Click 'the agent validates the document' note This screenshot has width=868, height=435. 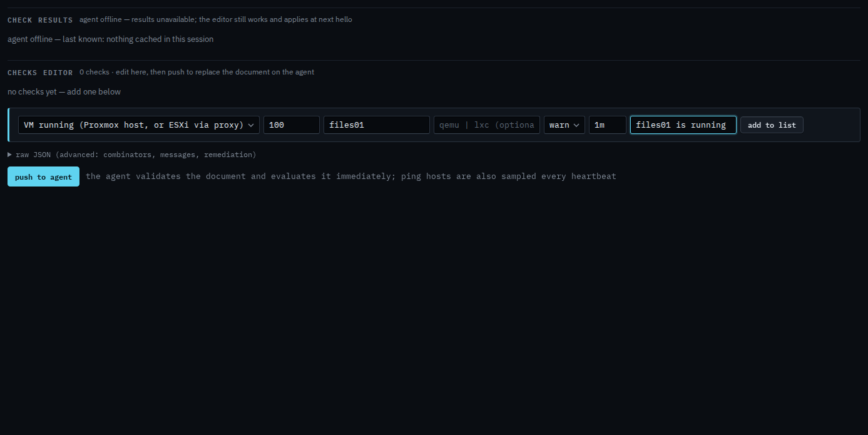(x=351, y=177)
